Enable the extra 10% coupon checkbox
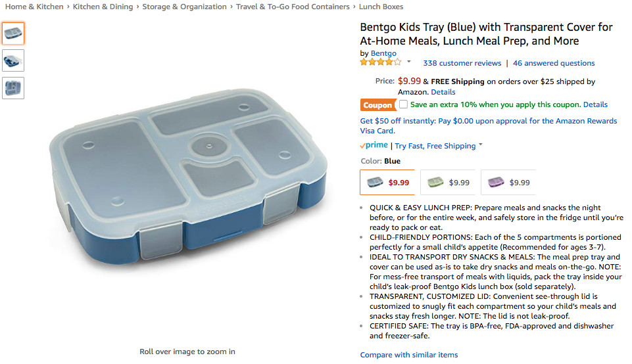The height and width of the screenshot is (364, 632). (x=403, y=104)
